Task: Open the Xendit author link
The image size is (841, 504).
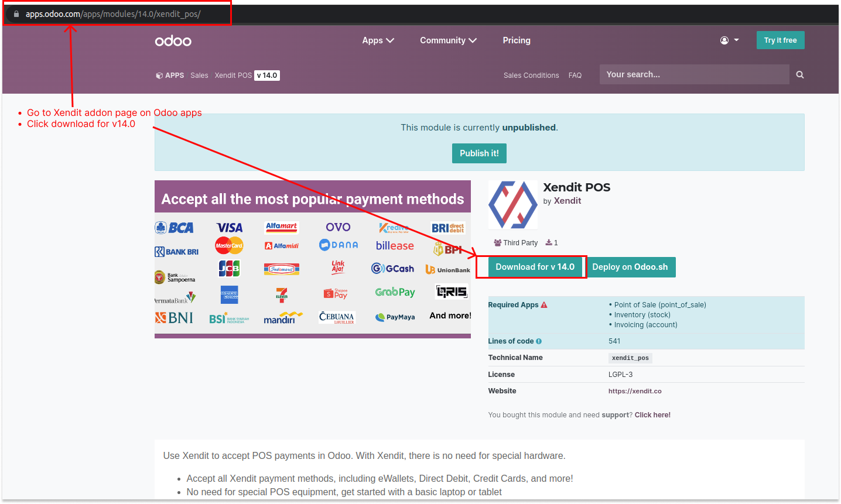Action: tap(567, 201)
